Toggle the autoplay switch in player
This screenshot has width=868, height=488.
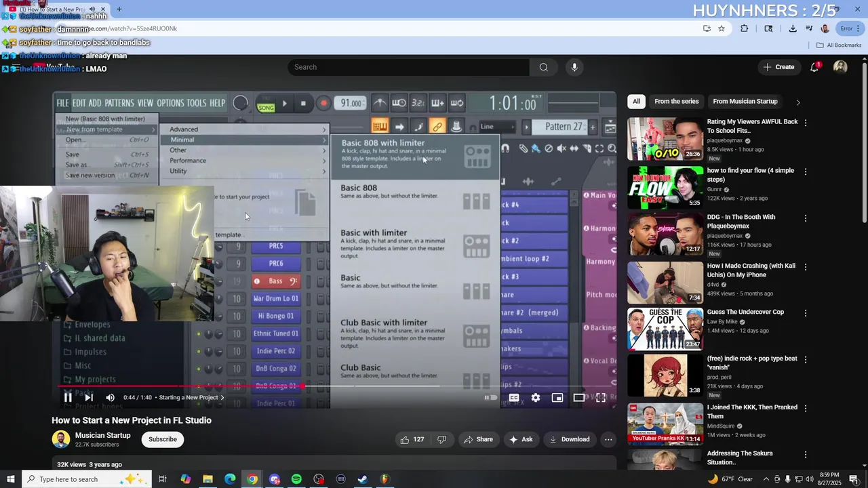[490, 398]
